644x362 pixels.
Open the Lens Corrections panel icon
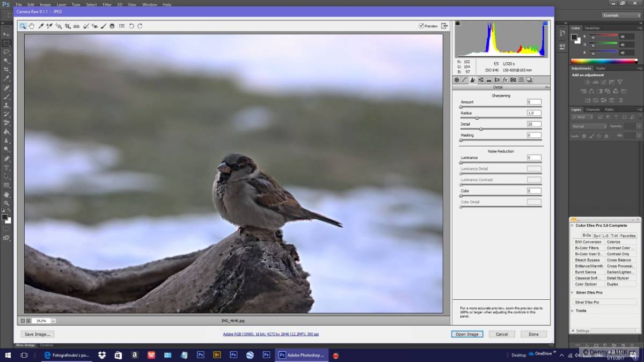[497, 80]
